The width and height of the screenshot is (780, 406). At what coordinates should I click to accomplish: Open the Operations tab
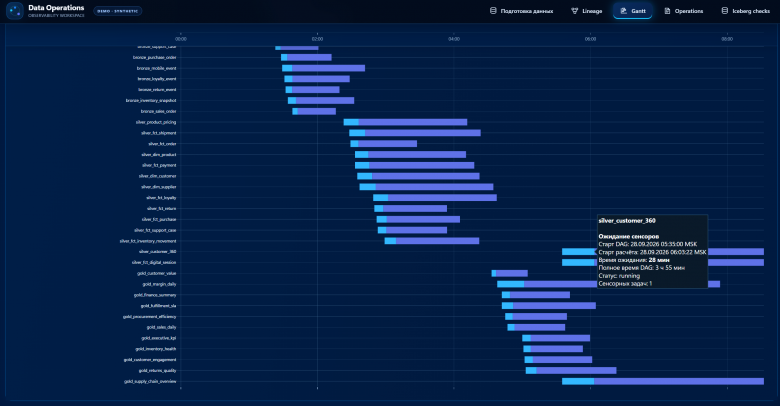coord(684,11)
